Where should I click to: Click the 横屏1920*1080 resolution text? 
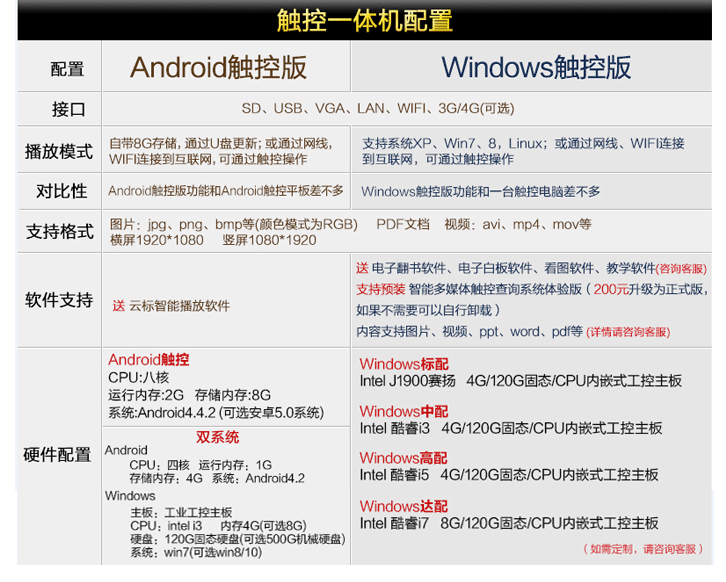point(156,240)
